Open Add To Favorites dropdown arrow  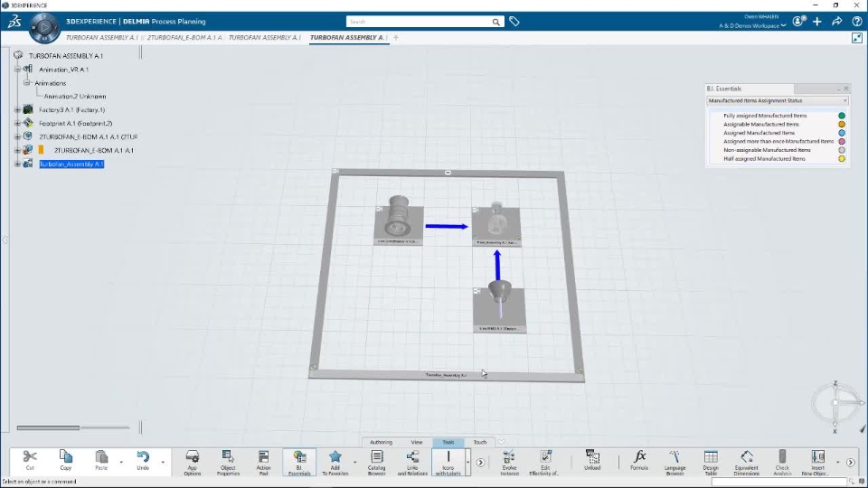point(354,462)
